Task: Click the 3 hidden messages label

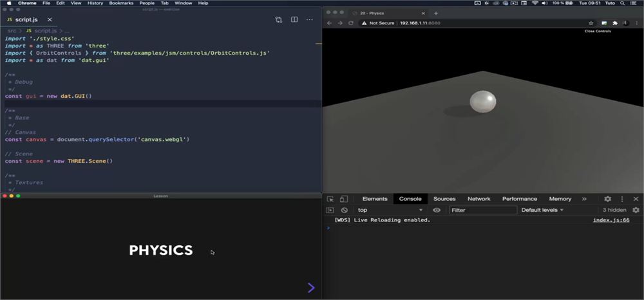Action: point(614,210)
